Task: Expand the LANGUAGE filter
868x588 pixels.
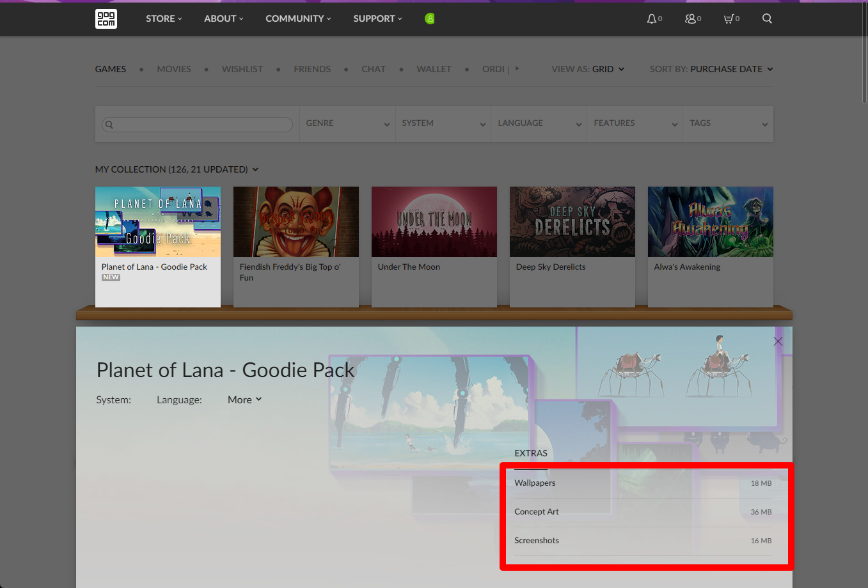Action: click(x=539, y=123)
